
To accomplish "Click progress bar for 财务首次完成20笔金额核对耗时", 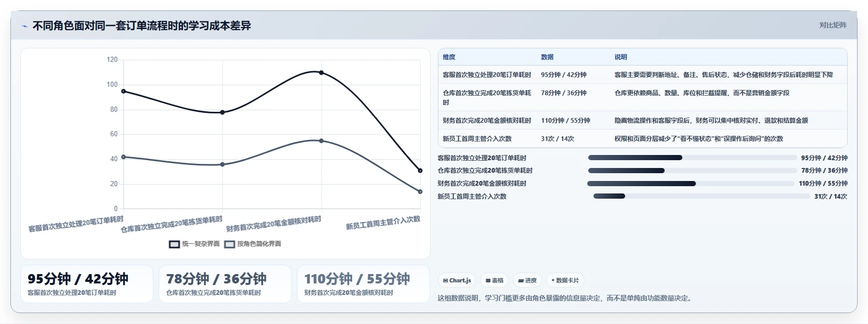I will coord(691,184).
